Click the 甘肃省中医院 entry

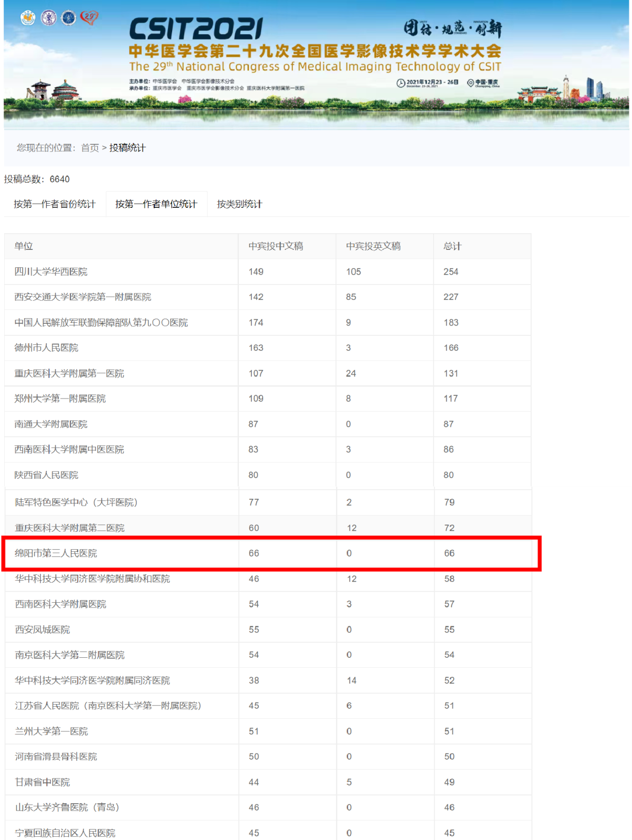click(42, 782)
